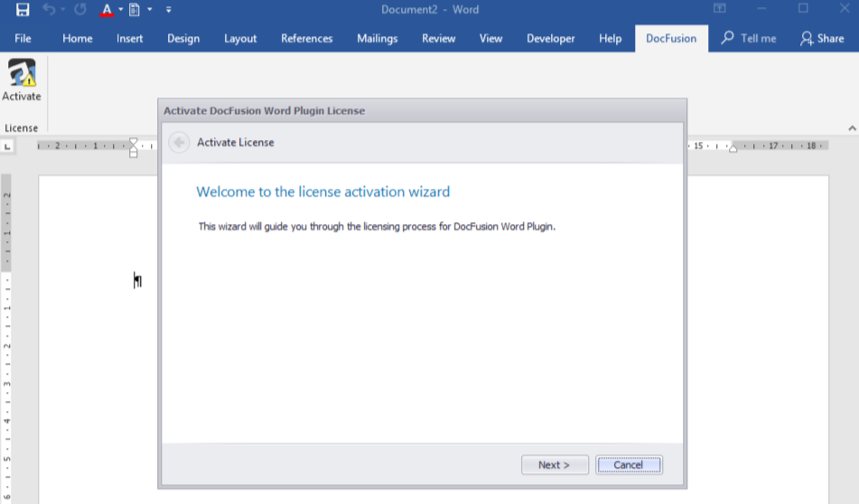This screenshot has width=859, height=504.
Task: Open the Help tab
Action: 610,38
